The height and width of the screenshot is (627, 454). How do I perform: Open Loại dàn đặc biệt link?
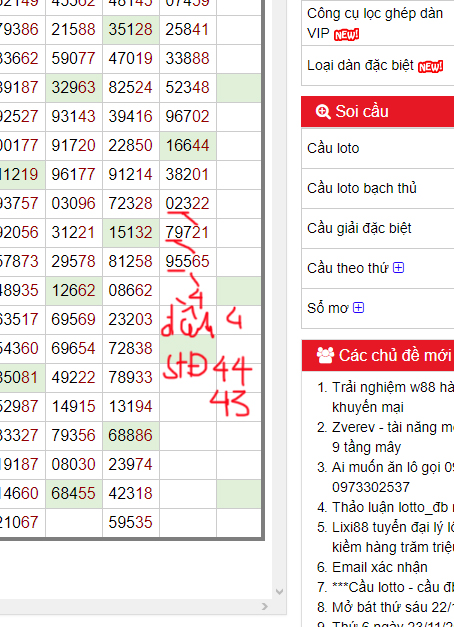pyautogui.click(x=360, y=65)
